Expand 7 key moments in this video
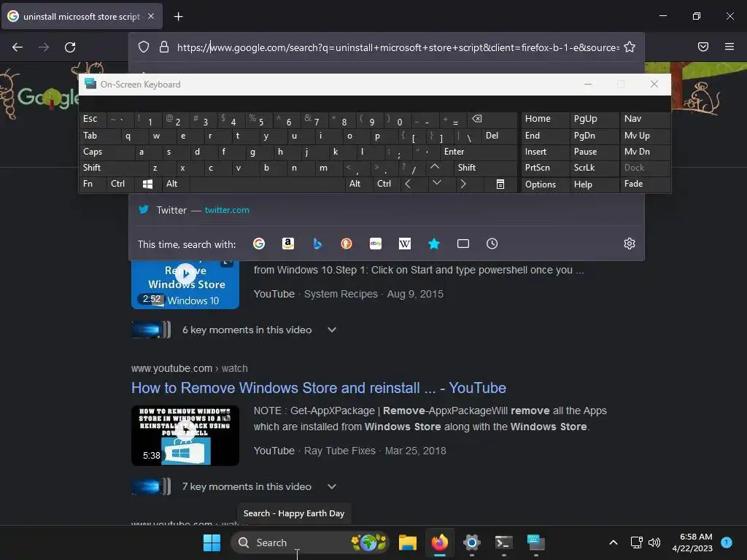 pos(332,486)
